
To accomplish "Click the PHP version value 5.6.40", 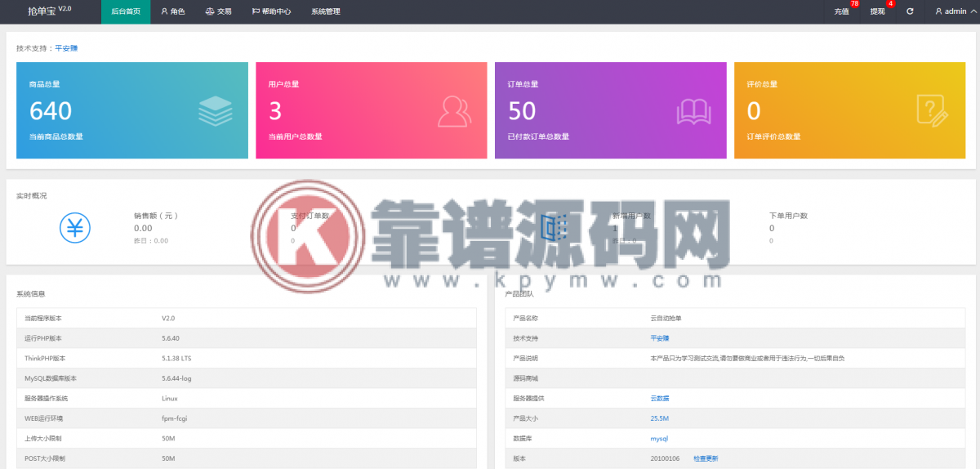I will click(x=171, y=338).
